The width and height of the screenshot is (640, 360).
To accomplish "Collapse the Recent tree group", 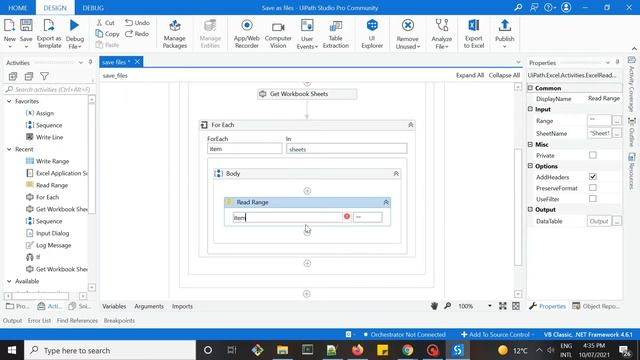I will pos(9,149).
